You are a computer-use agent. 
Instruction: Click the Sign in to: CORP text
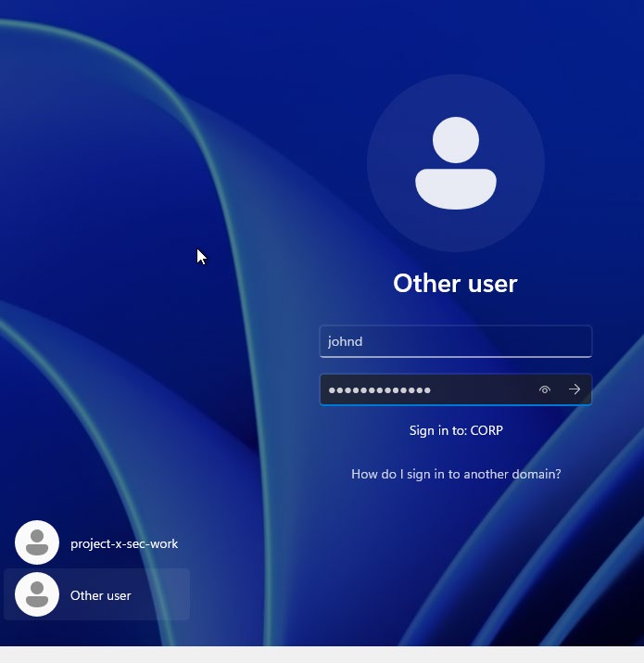[456, 431]
